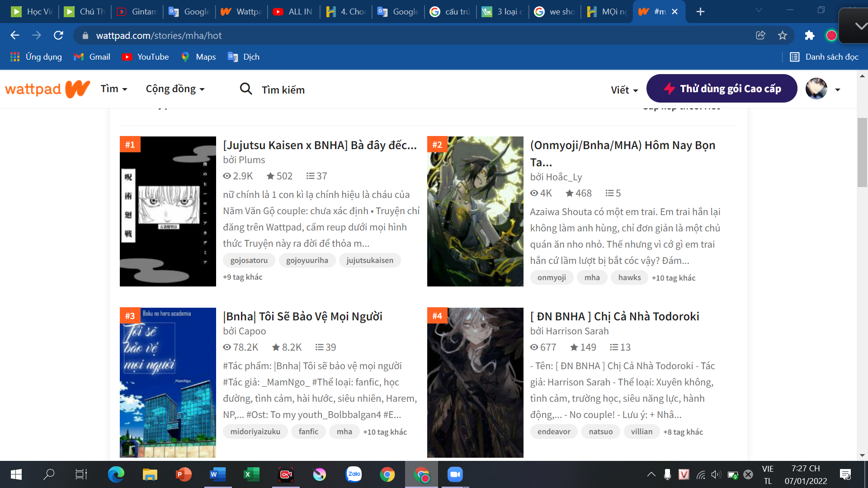Open the Tôi Sẽ Bảo Vệ cover thumbnail
The height and width of the screenshot is (488, 868).
tap(168, 382)
